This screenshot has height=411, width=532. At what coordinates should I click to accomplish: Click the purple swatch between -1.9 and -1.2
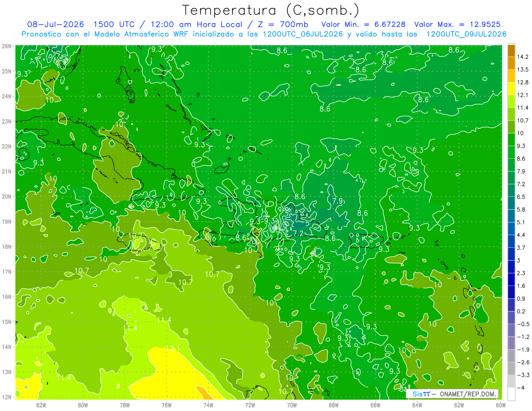511,343
